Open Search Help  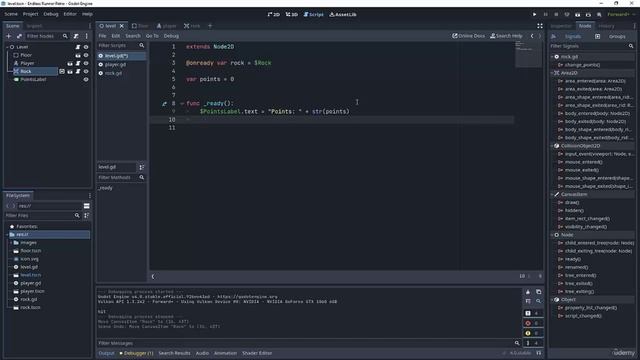(506, 36)
